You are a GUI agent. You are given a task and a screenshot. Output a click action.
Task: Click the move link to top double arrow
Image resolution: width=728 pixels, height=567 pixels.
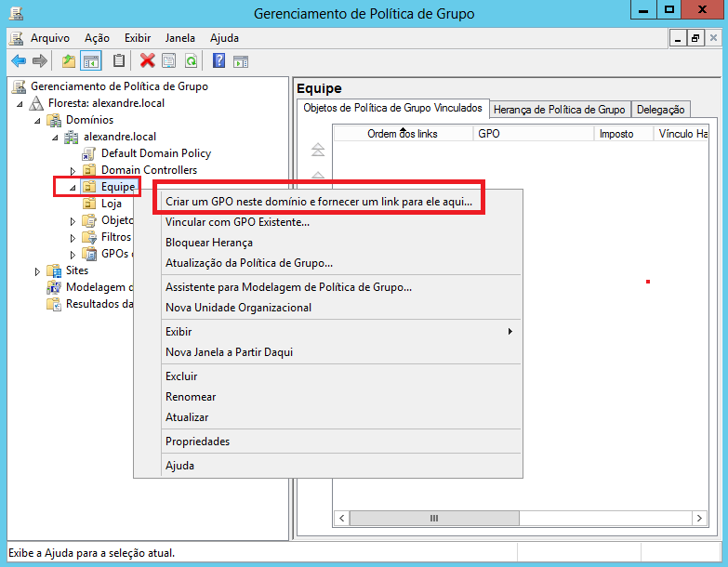pos(318,150)
